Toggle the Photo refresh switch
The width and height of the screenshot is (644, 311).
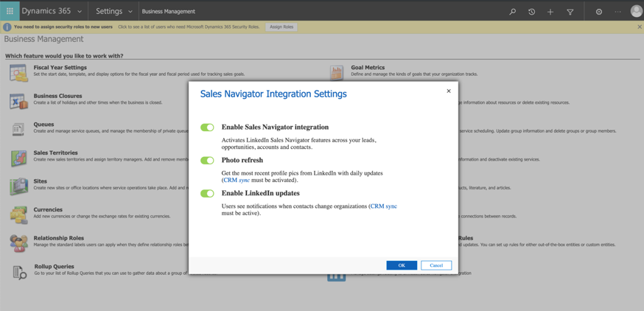[x=207, y=160]
